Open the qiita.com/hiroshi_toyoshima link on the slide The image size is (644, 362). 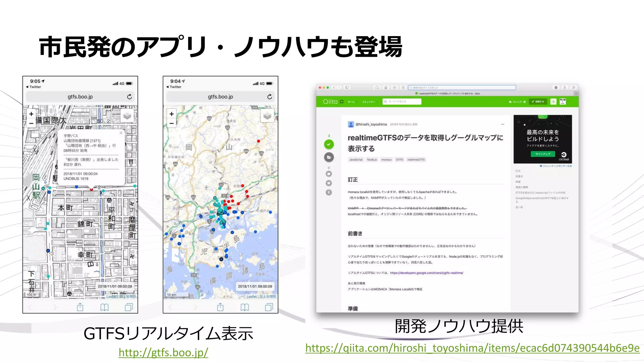(472, 348)
